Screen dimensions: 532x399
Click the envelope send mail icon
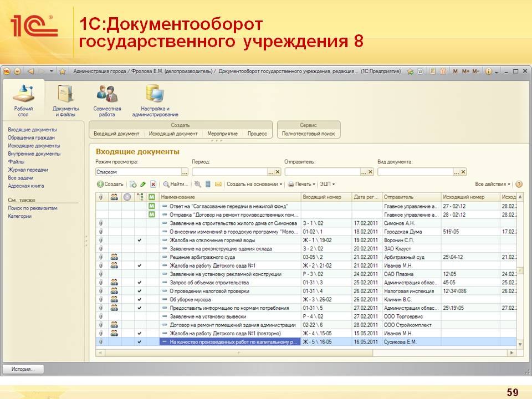click(x=218, y=184)
